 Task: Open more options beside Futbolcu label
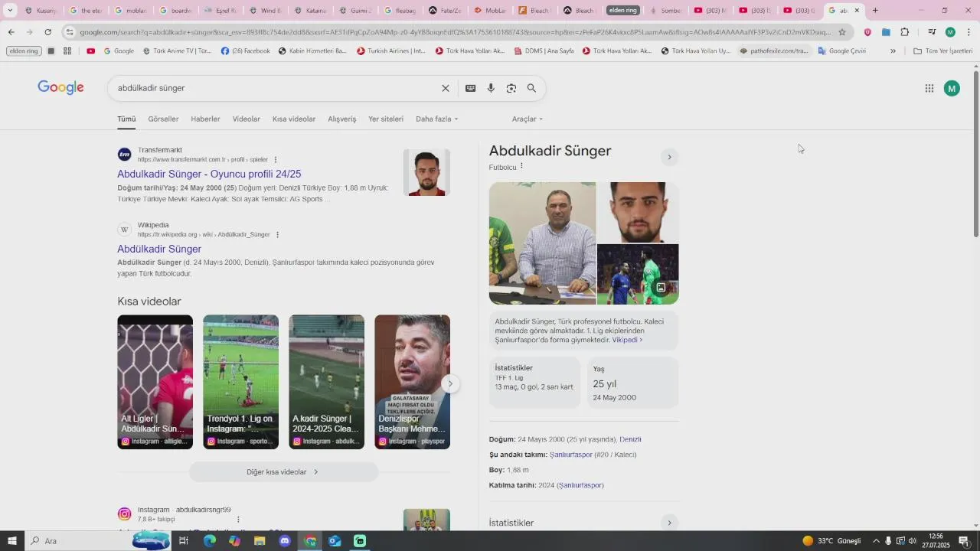click(x=522, y=166)
